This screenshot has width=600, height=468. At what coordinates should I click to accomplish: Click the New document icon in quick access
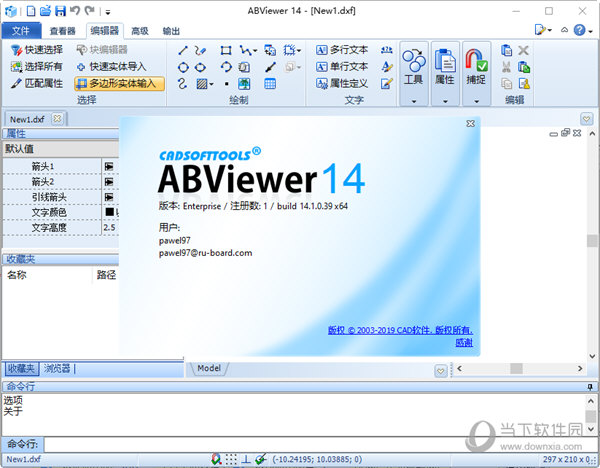point(31,11)
